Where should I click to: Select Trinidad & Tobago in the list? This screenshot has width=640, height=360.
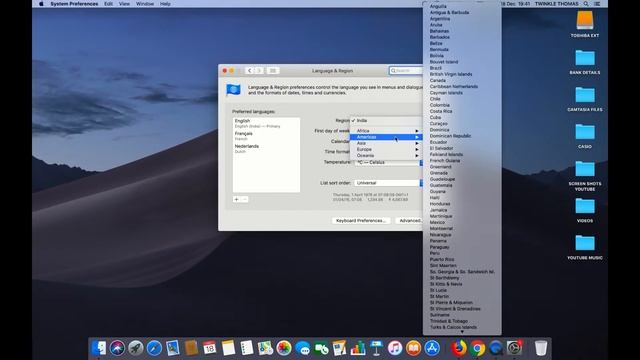[462, 321]
